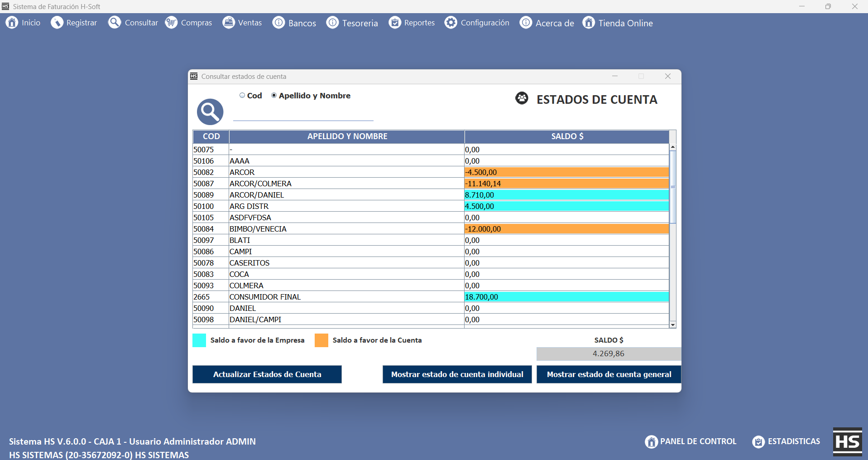Image resolution: width=868 pixels, height=460 pixels.
Task: Click Mostrar estado de cuenta general
Action: tap(609, 374)
